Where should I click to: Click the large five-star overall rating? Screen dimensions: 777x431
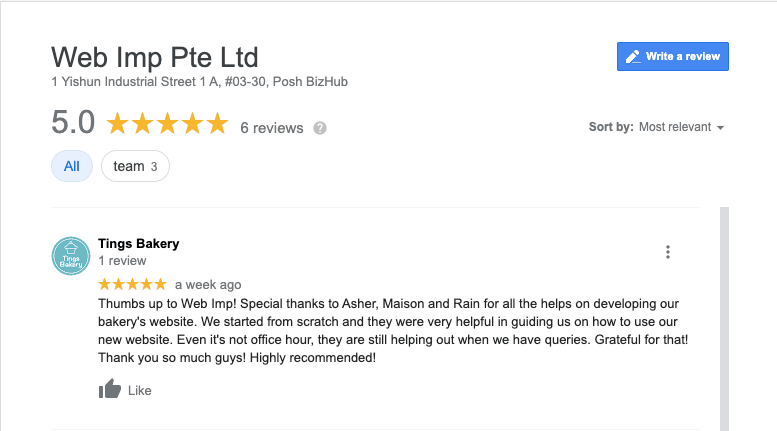tap(167, 123)
